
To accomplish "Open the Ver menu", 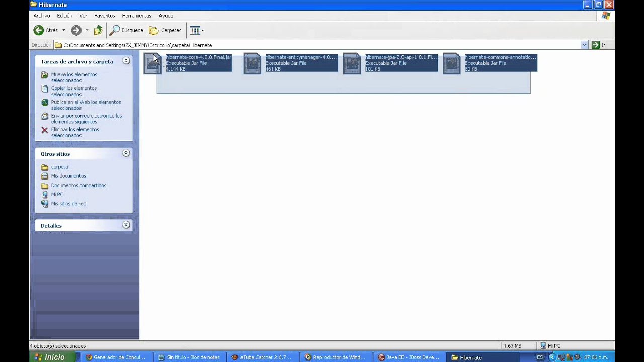I will (x=83, y=16).
